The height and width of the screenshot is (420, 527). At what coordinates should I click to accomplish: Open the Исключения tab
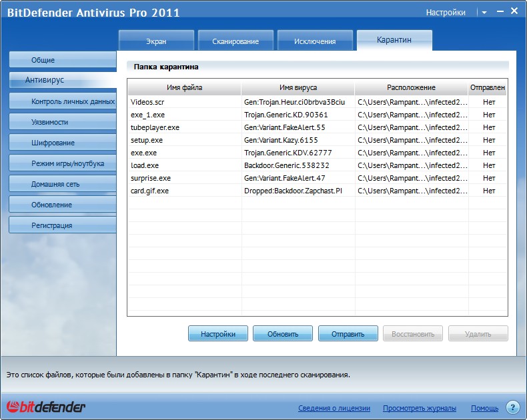click(x=315, y=41)
